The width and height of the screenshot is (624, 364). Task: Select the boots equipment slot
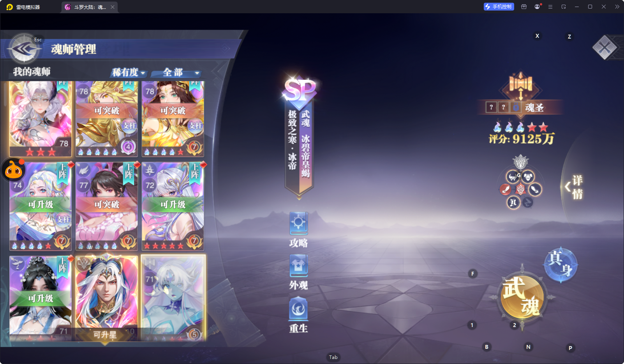[513, 202]
